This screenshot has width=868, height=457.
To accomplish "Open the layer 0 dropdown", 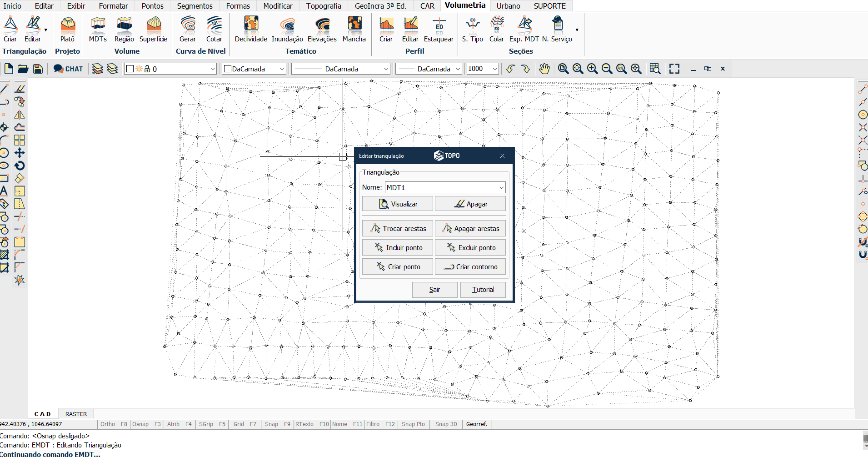I will pyautogui.click(x=212, y=69).
